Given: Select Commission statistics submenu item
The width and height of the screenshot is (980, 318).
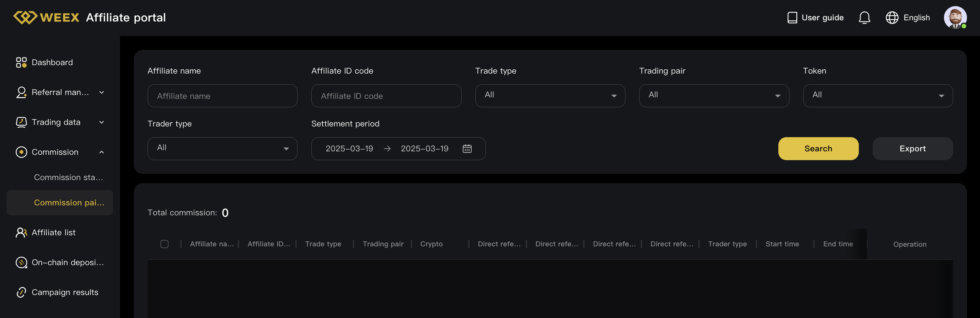Looking at the screenshot, I should (68, 177).
